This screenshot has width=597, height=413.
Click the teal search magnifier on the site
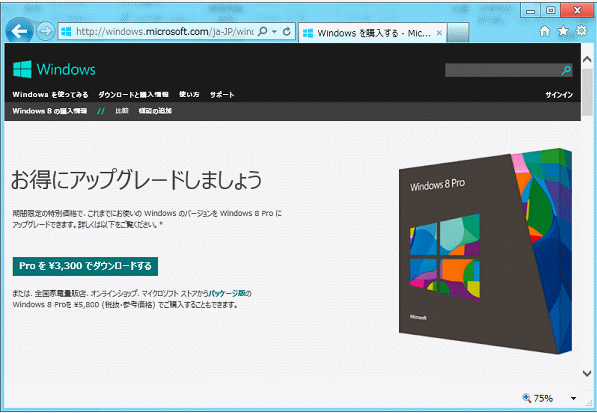(566, 70)
